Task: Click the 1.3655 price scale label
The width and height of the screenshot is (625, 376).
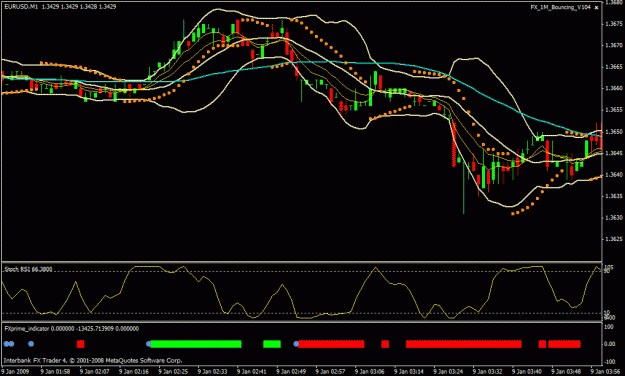Action: (x=614, y=110)
